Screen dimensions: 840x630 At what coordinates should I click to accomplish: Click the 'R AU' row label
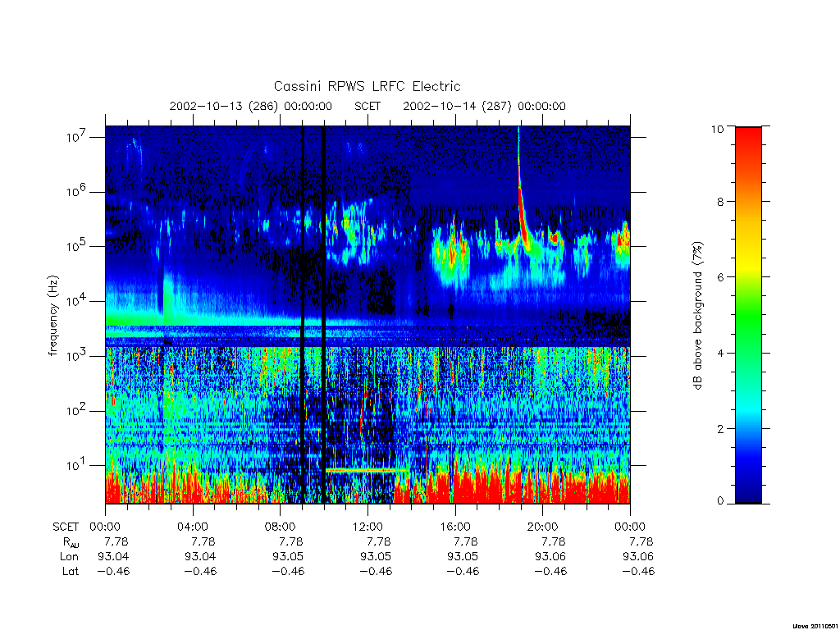tap(71, 542)
